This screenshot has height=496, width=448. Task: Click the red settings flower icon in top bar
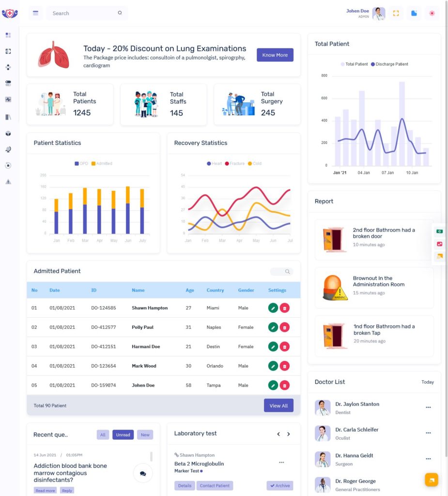tap(432, 13)
